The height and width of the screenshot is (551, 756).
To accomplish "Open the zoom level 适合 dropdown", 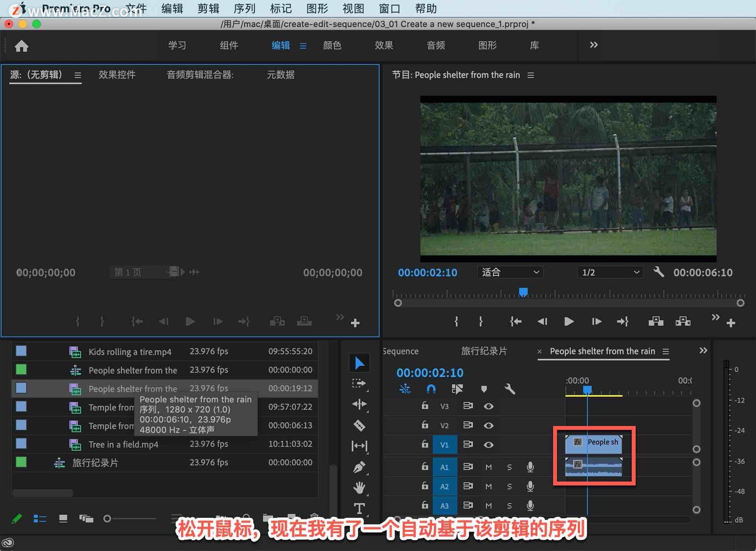I will 510,272.
